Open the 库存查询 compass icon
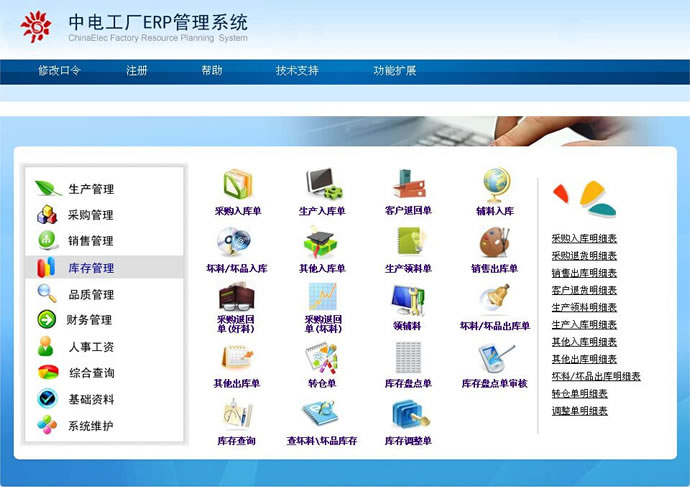The width and height of the screenshot is (690, 487). click(x=237, y=414)
